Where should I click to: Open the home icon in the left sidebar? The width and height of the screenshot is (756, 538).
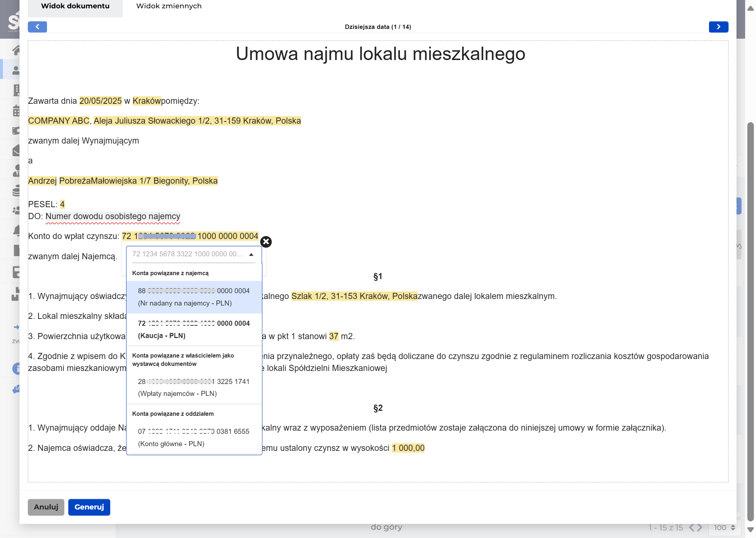coord(16,50)
